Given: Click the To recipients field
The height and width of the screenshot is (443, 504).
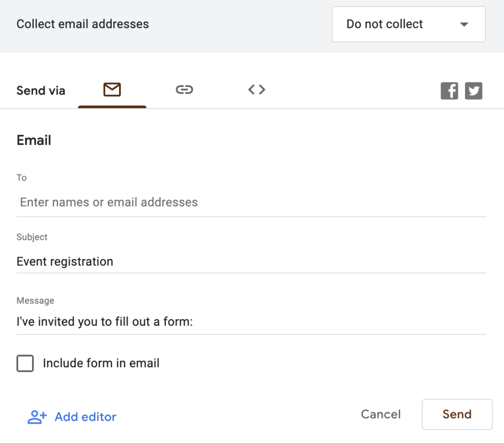Looking at the screenshot, I should point(197,202).
